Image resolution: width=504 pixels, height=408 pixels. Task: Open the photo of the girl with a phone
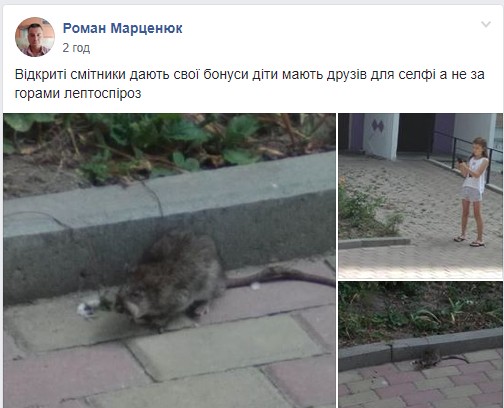[x=420, y=196]
